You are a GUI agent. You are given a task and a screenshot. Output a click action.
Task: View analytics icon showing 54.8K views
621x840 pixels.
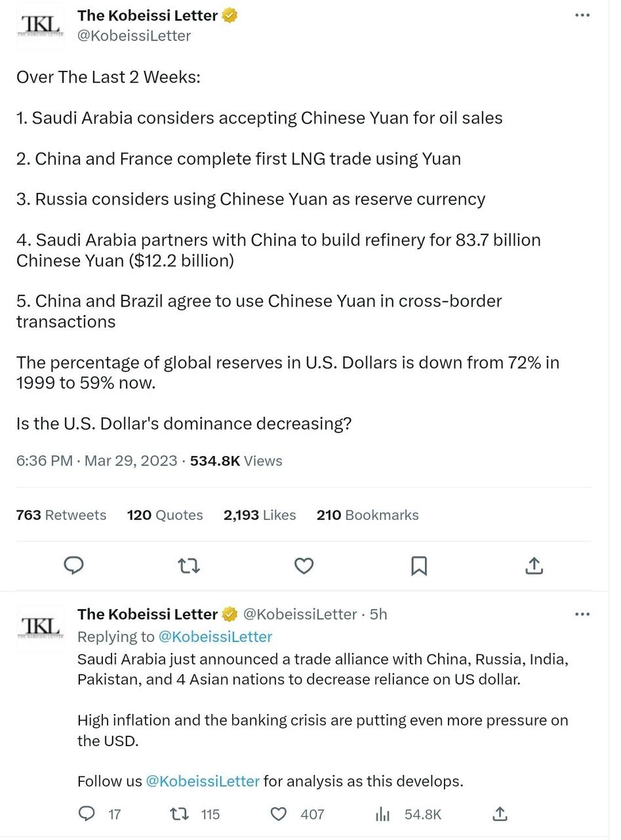point(383,814)
